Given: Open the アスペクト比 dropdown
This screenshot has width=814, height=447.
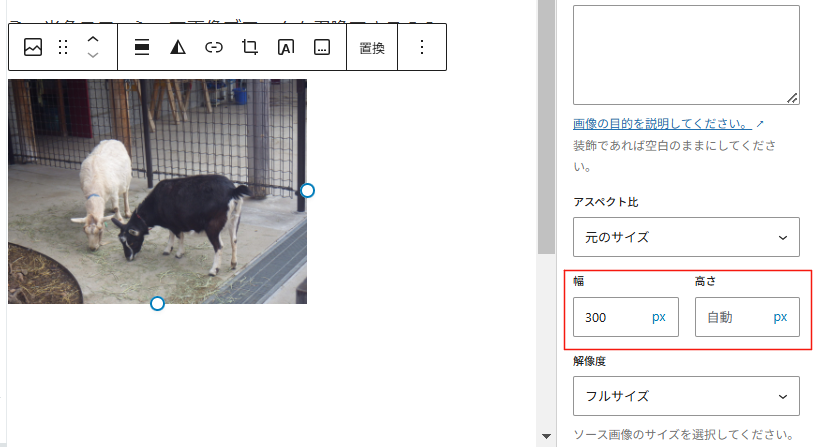Looking at the screenshot, I should tap(686, 237).
